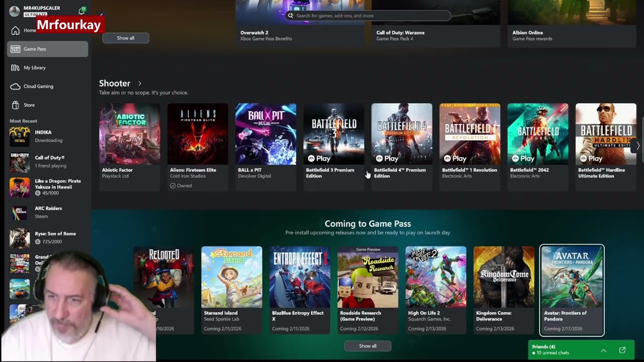This screenshot has height=362, width=644.
Task: Open Ryse: Son of Rome entry
Action: pyautogui.click(x=48, y=238)
